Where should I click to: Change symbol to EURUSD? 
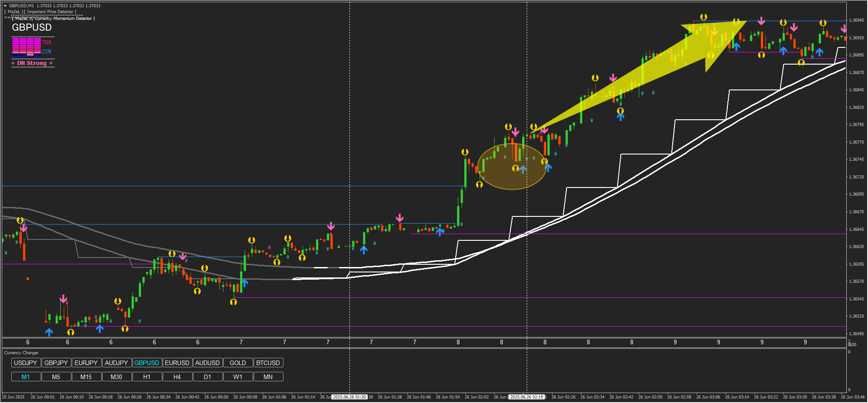[177, 363]
